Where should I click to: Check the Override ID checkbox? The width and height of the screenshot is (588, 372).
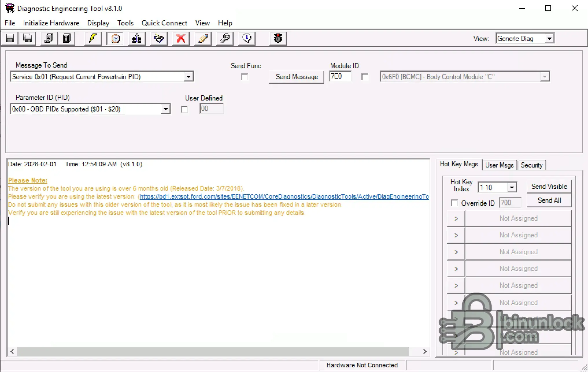click(x=454, y=203)
